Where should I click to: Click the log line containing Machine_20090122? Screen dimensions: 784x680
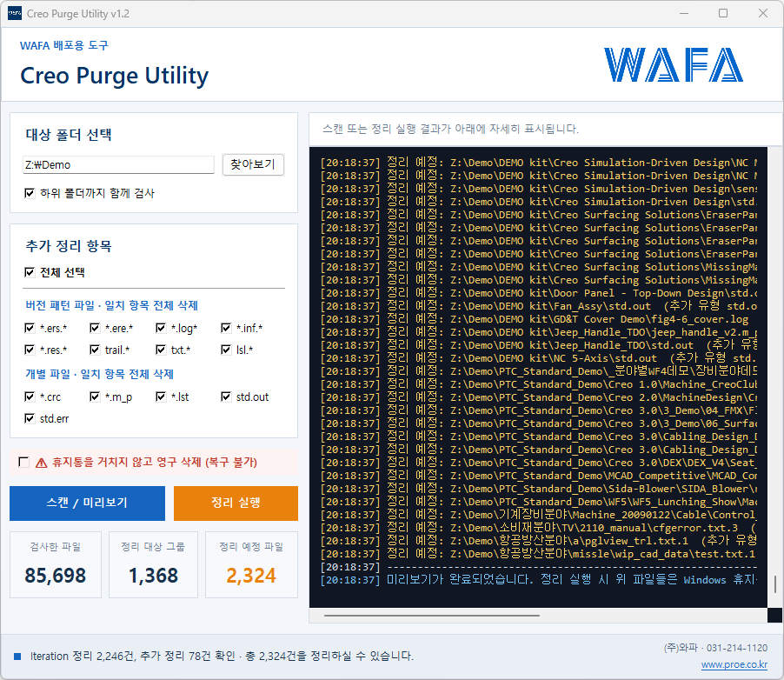[538, 515]
